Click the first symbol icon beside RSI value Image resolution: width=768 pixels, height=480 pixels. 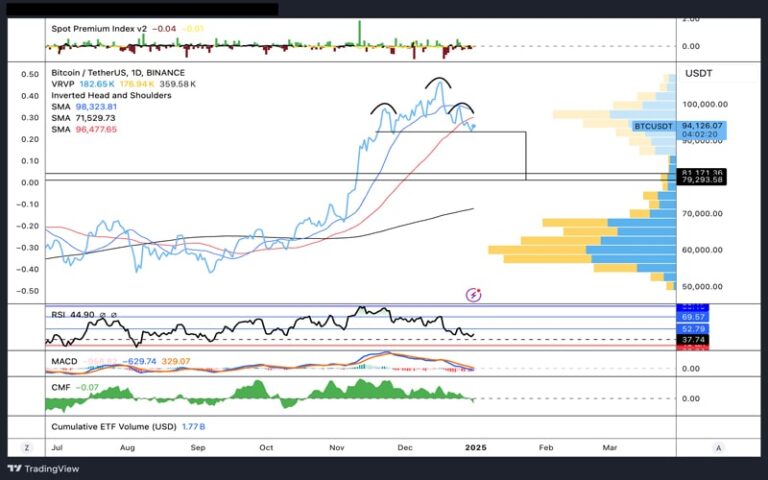tap(102, 314)
